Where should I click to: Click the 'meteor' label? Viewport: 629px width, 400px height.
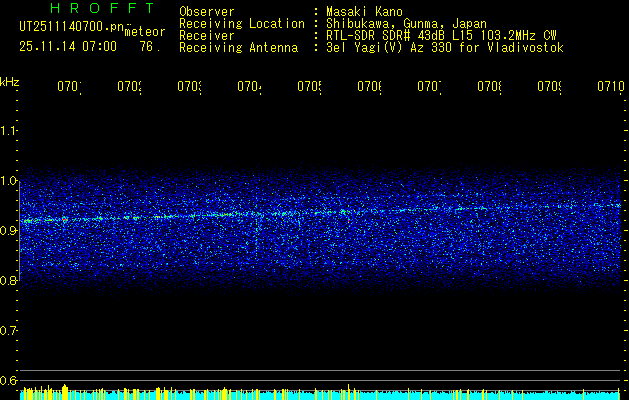145,32
